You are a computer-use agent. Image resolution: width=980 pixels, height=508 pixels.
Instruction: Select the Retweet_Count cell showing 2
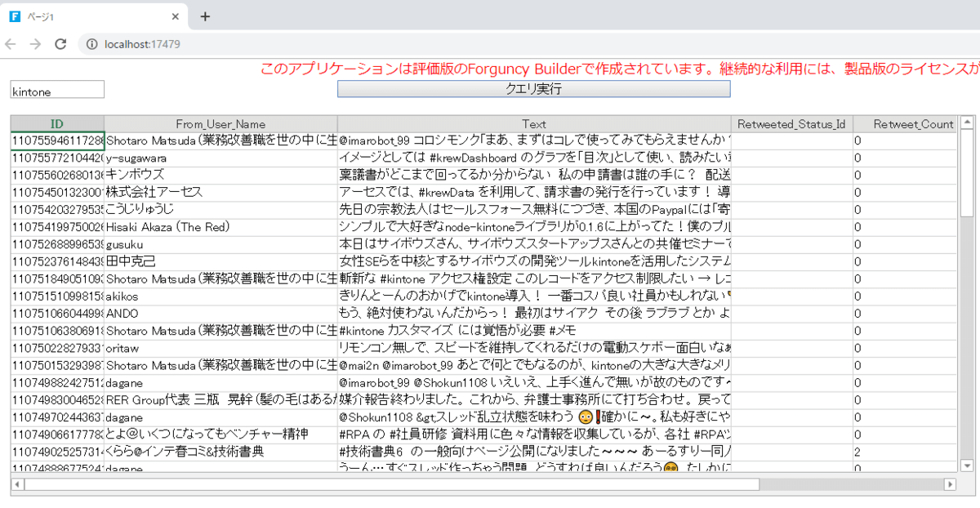tap(905, 452)
